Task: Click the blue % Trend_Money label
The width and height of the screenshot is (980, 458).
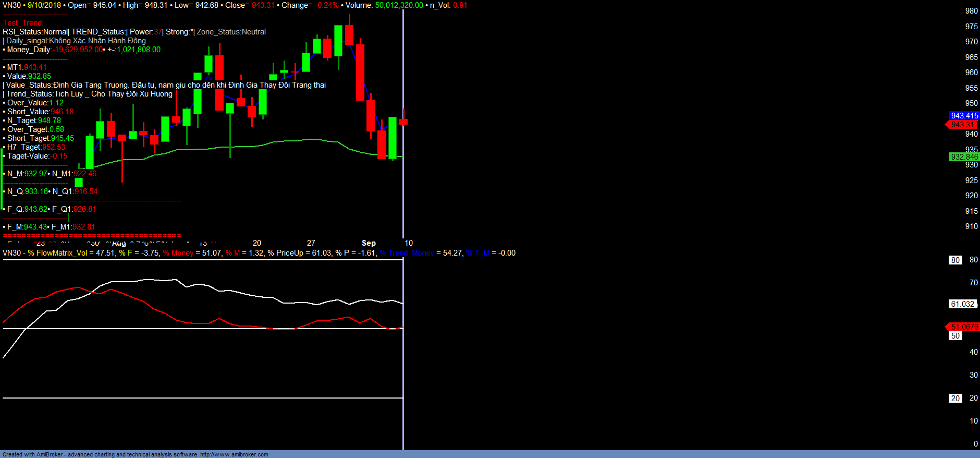Action: pyautogui.click(x=407, y=253)
